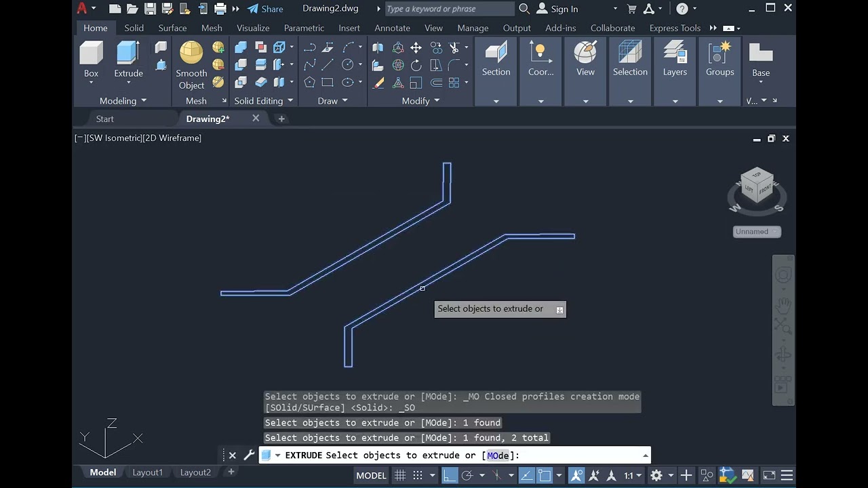
Task: Open the Section panel dropdown arrow
Action: point(496,101)
